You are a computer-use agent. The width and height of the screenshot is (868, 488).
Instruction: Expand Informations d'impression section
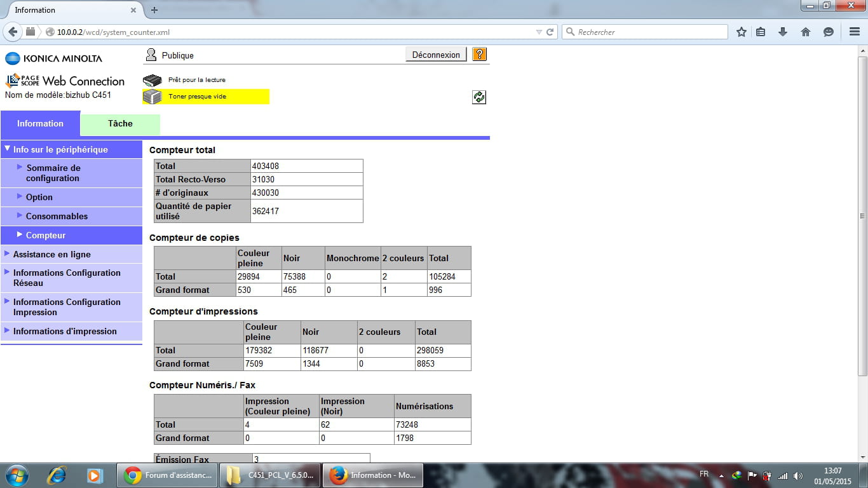[x=65, y=331]
